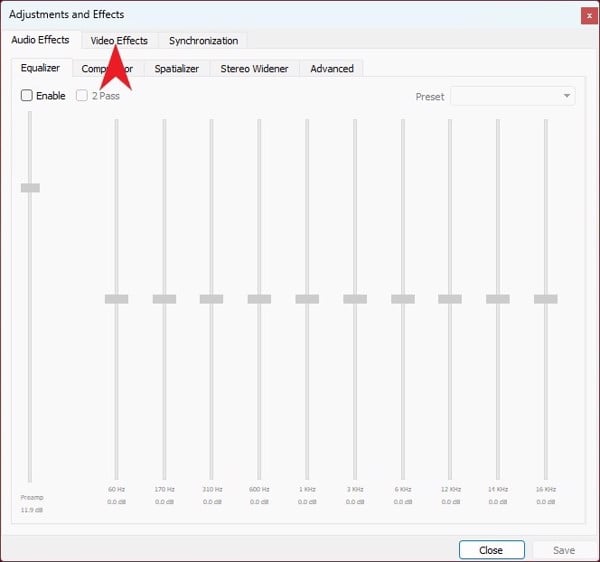Open the Synchronization tab
The height and width of the screenshot is (562, 600).
203,41
